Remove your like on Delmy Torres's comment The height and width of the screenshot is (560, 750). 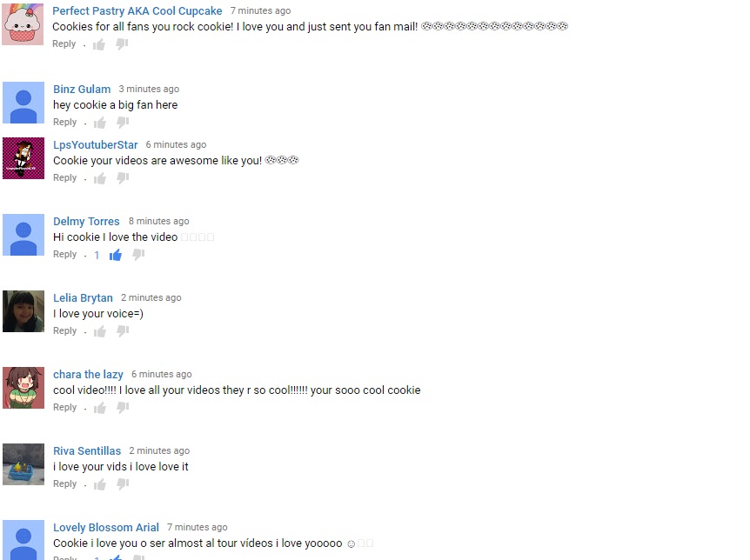point(115,255)
